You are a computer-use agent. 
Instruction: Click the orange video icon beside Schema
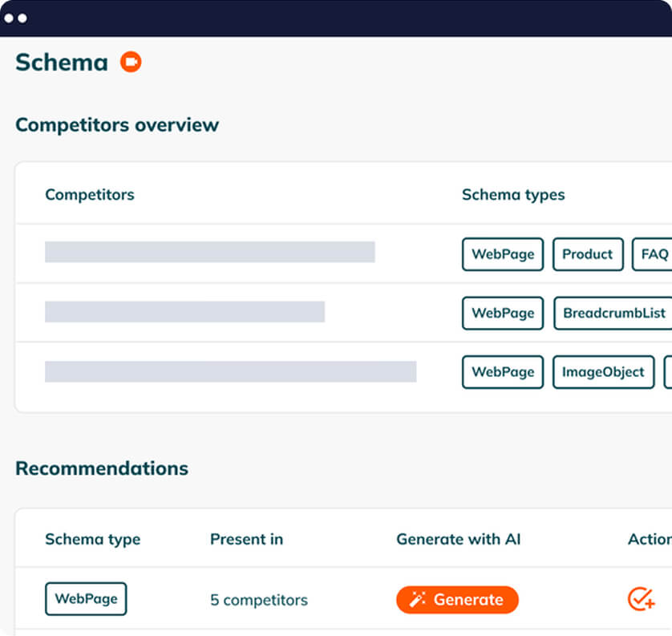coord(131,62)
